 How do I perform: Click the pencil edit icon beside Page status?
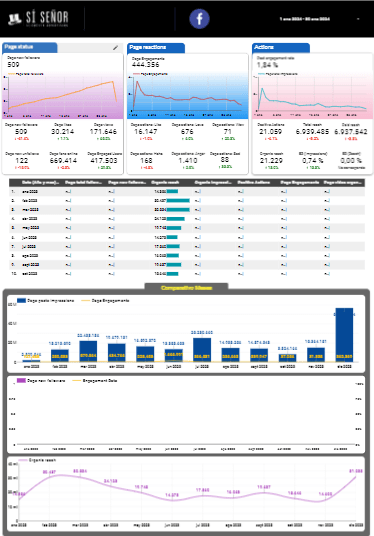(x=116, y=48)
